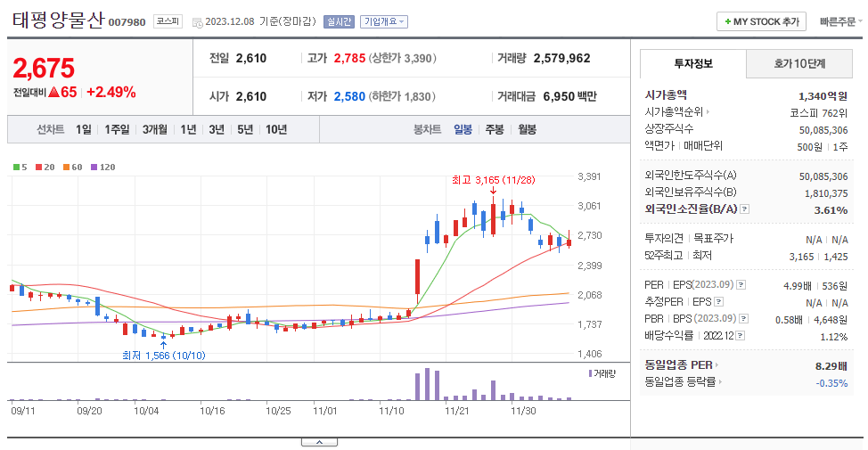The width and height of the screenshot is (868, 450).
Task: Select the 3개월 line chart period
Action: click(154, 129)
